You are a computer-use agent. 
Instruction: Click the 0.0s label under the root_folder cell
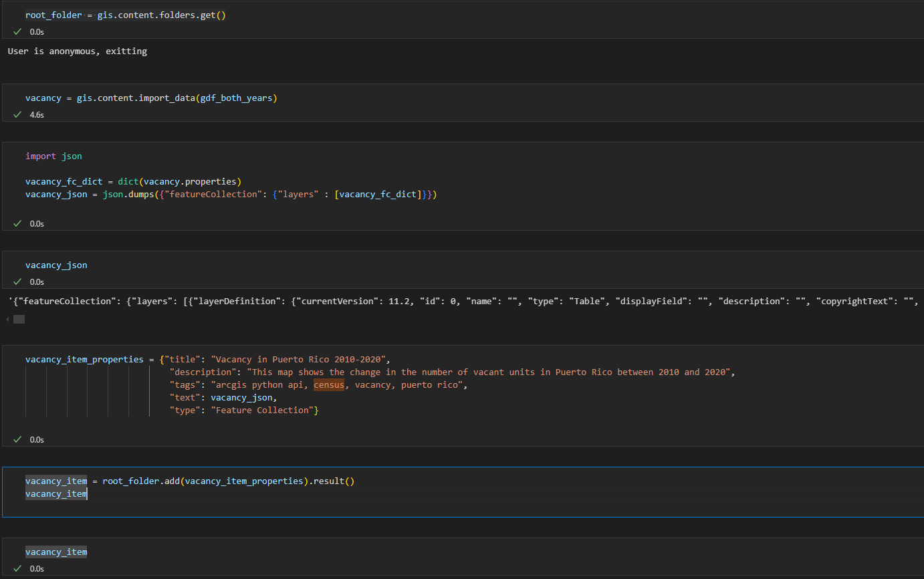click(37, 31)
